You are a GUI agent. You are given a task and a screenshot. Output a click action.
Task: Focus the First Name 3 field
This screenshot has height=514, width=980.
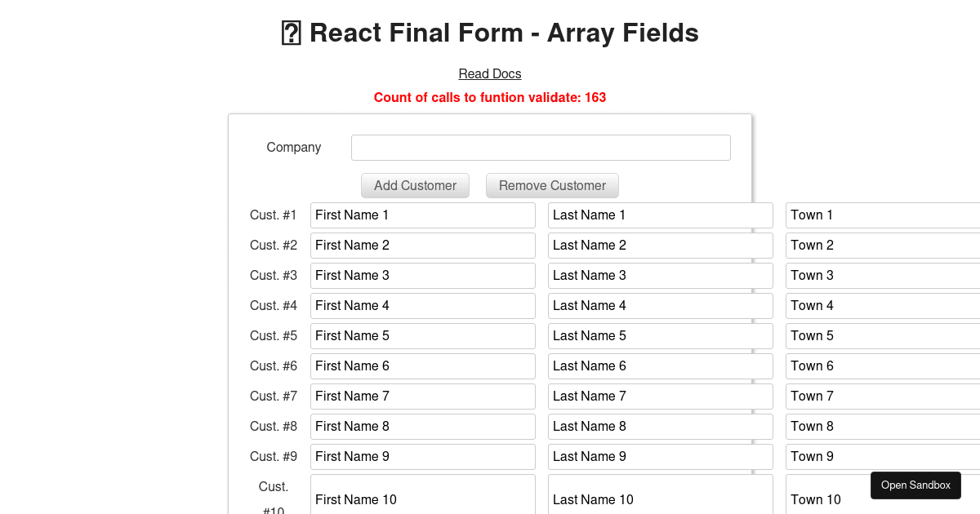pyautogui.click(x=423, y=276)
